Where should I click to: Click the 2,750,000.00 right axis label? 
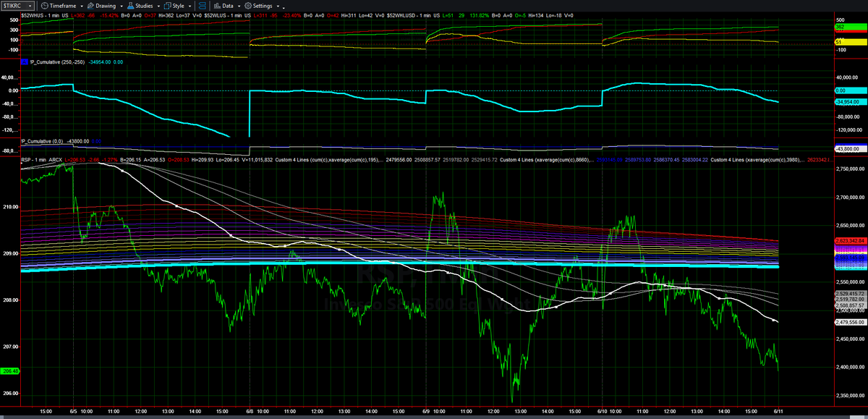point(850,169)
